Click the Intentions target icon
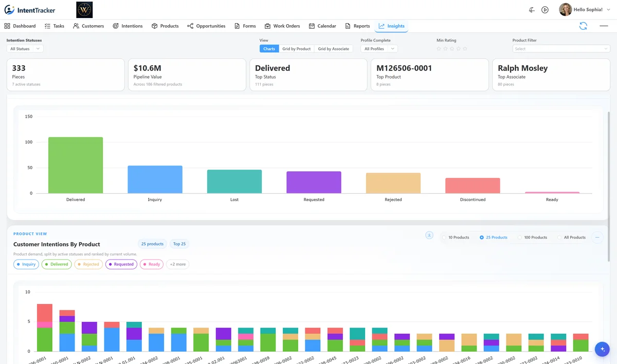617x364 pixels. pyautogui.click(x=116, y=26)
